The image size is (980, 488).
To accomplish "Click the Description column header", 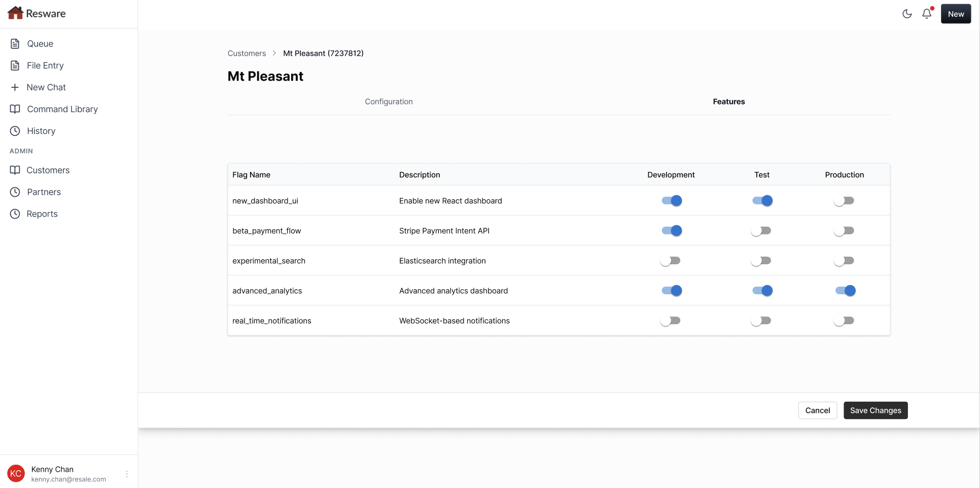I will [419, 175].
